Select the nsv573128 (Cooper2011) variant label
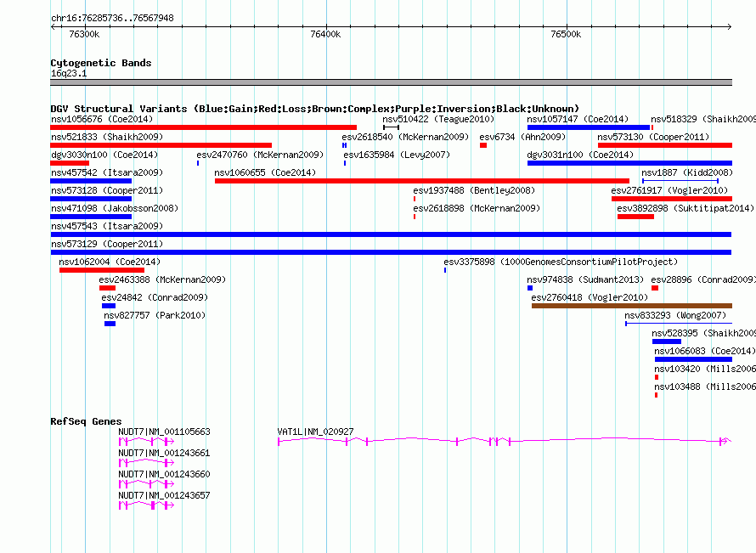This screenshot has height=553, width=756. click(x=107, y=190)
